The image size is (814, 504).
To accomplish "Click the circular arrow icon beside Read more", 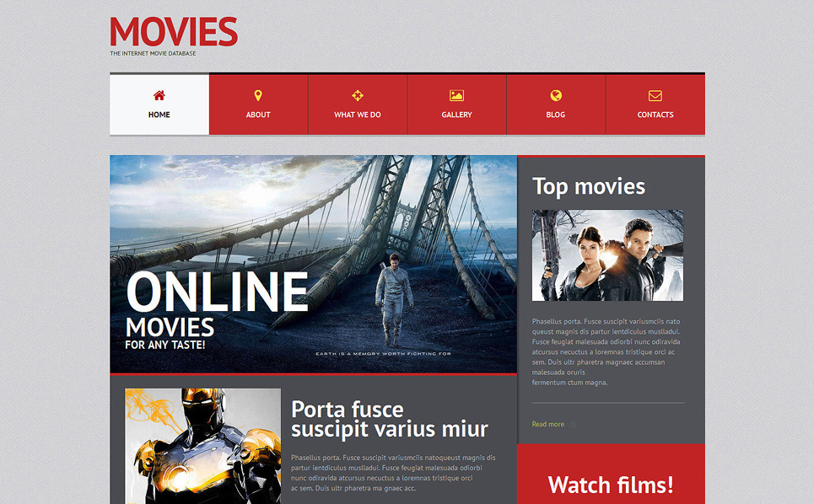I will [x=573, y=424].
